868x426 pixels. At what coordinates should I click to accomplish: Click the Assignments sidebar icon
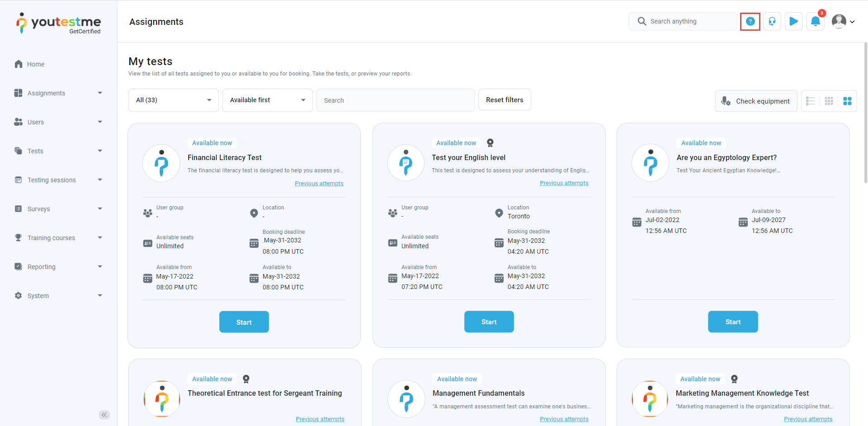[19, 93]
